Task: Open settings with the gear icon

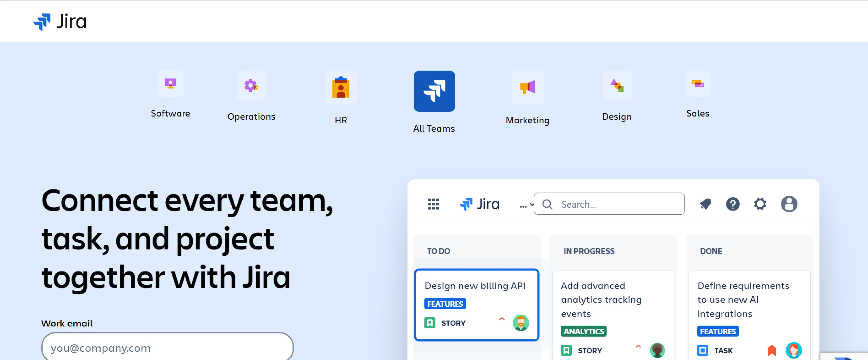Action: tap(760, 204)
